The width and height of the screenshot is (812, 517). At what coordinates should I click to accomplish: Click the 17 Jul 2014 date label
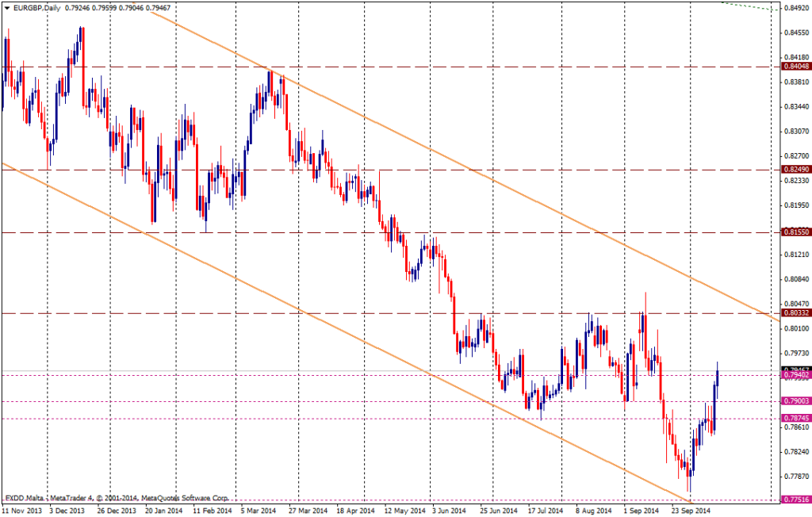[546, 511]
